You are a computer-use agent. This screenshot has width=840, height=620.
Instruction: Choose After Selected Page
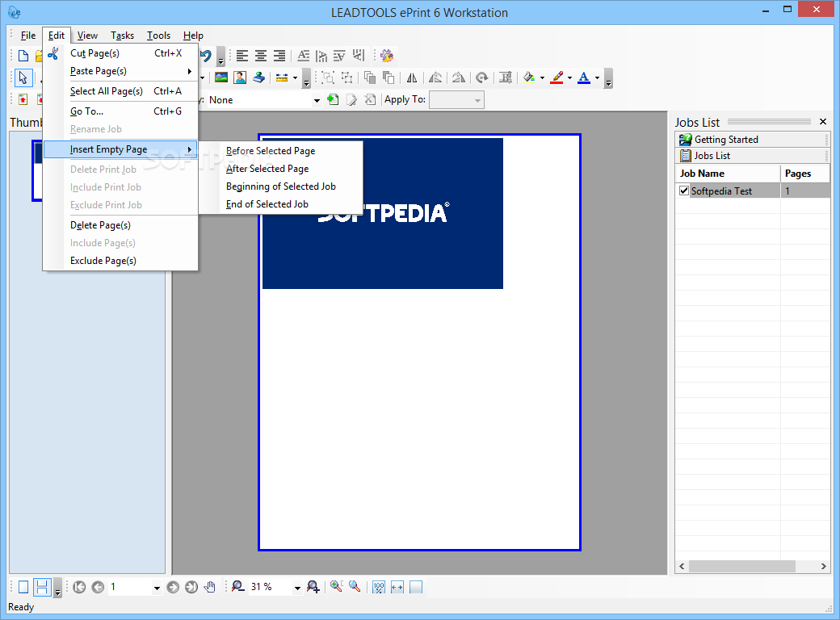281,169
